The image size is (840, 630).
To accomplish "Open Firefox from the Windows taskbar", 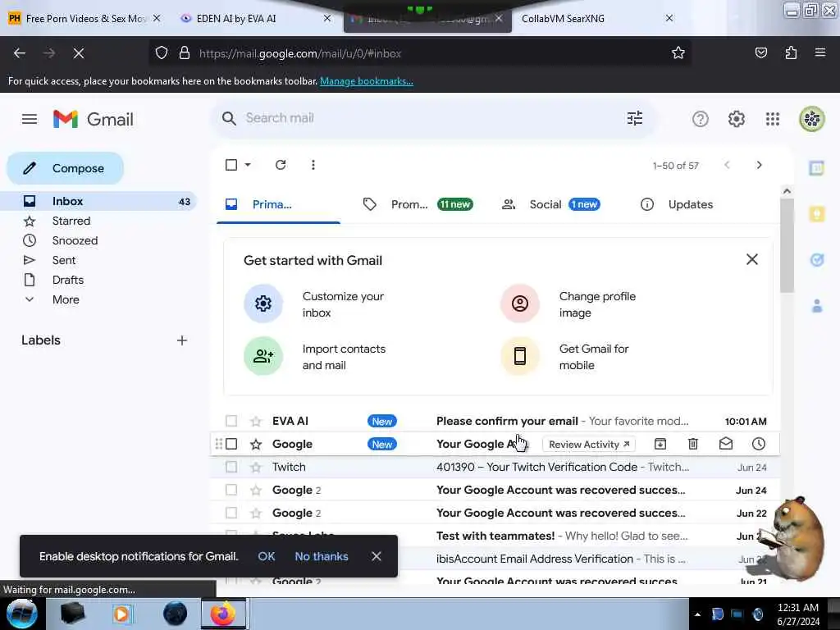I will pos(223,614).
